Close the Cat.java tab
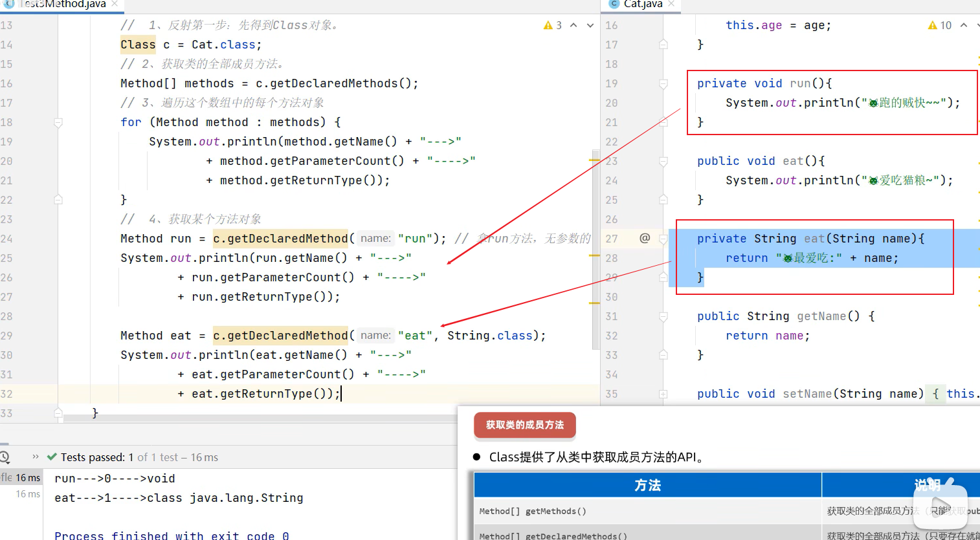The image size is (980, 540). pos(671,4)
